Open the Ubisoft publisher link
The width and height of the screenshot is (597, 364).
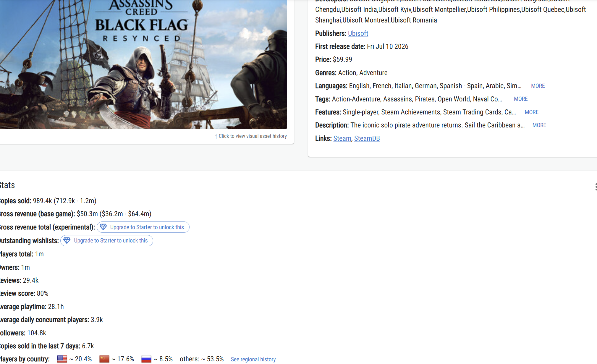pos(358,33)
